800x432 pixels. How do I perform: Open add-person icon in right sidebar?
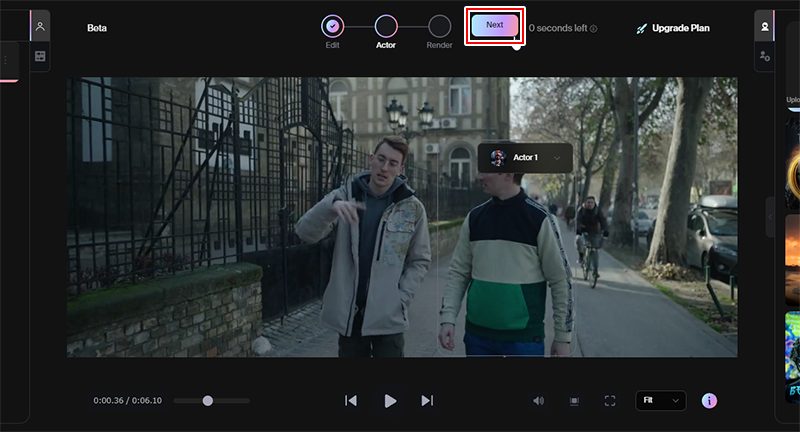tap(765, 57)
